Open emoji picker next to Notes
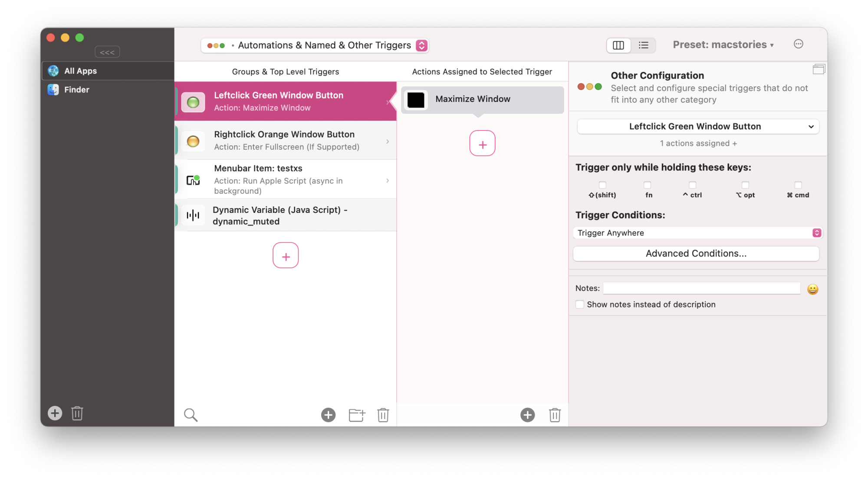868x480 pixels. click(x=812, y=289)
